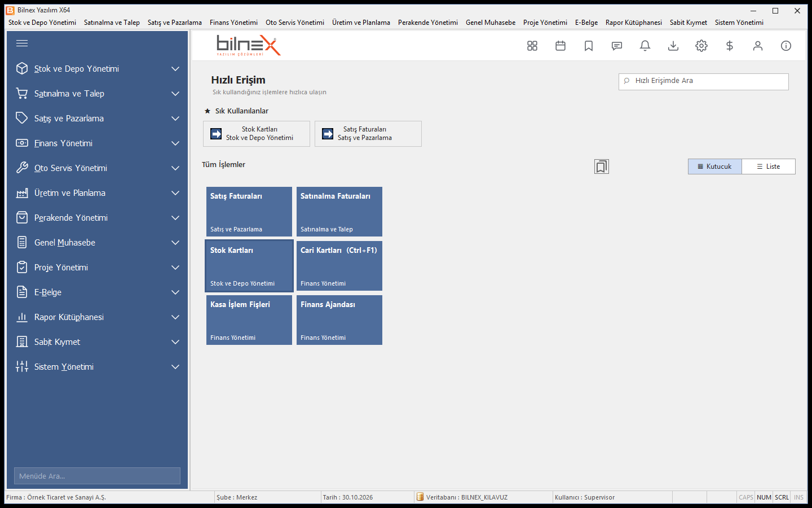This screenshot has height=508, width=812.
Task: Switch to Liste view
Action: pyautogui.click(x=769, y=167)
